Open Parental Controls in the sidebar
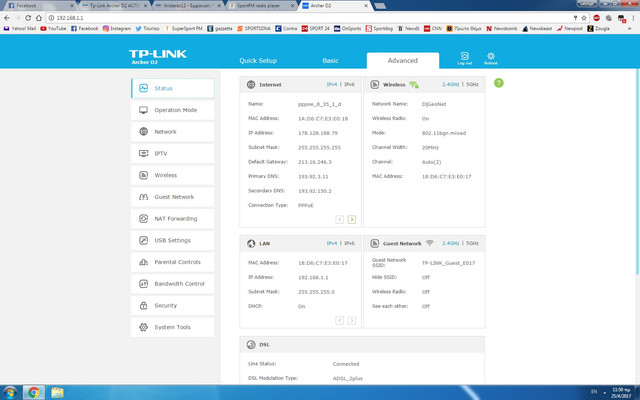This screenshot has width=640, height=400. 173,262
